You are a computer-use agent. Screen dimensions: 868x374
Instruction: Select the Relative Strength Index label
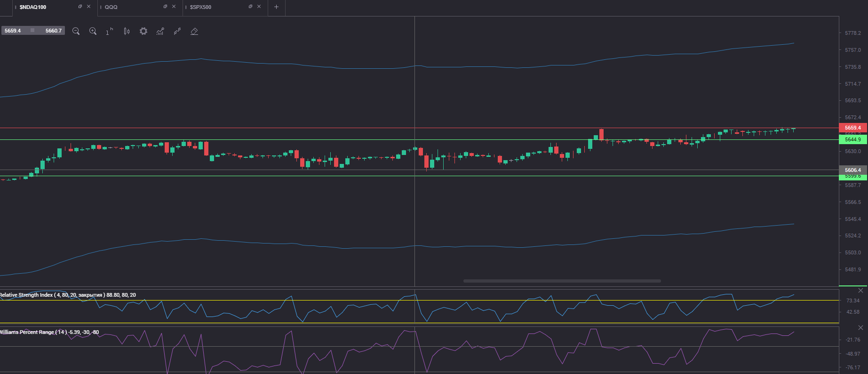pyautogui.click(x=68, y=295)
